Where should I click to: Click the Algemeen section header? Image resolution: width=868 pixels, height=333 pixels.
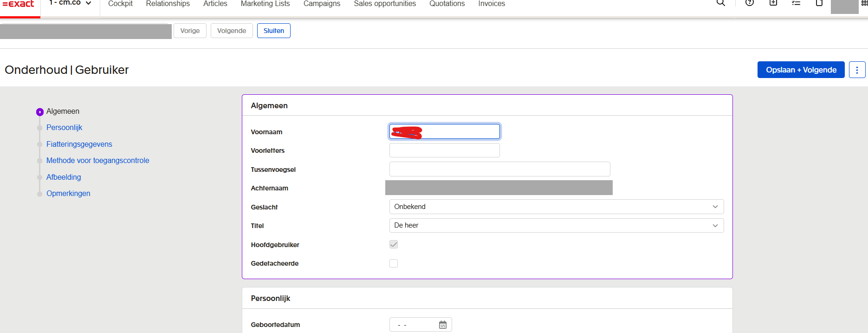(269, 105)
